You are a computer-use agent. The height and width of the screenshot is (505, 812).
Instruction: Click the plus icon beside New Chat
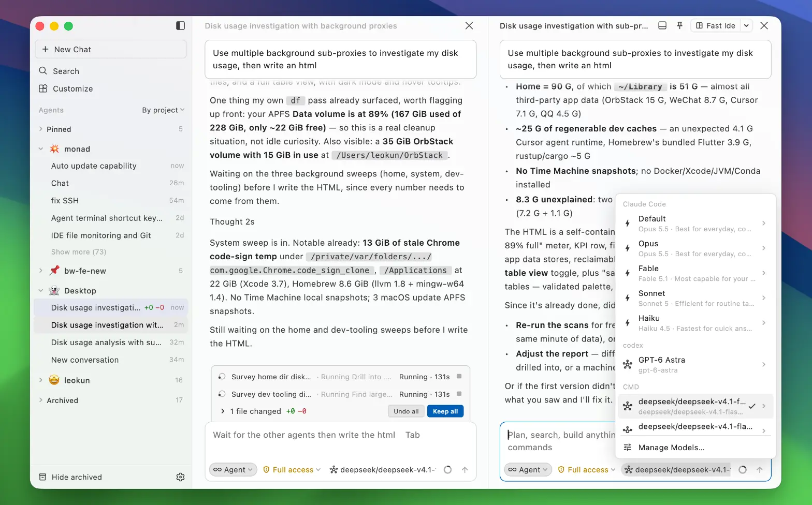(x=45, y=49)
